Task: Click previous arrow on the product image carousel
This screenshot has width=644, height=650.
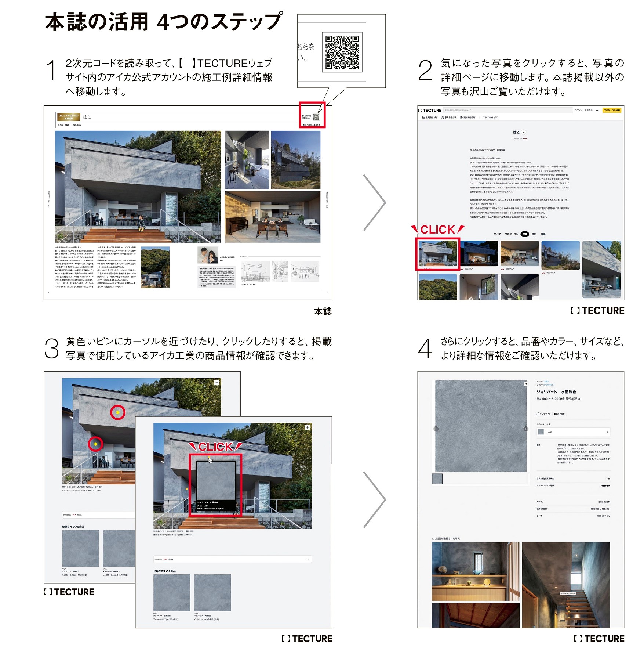Action: (x=436, y=429)
